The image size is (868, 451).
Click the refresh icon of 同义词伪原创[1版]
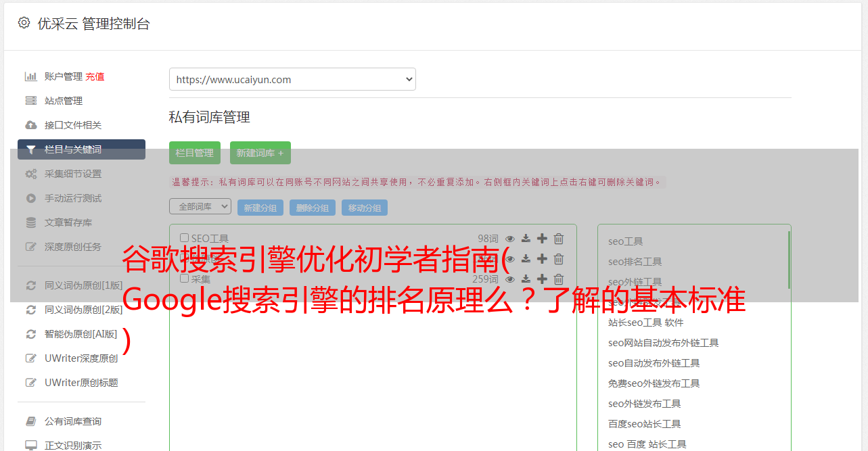(x=31, y=285)
